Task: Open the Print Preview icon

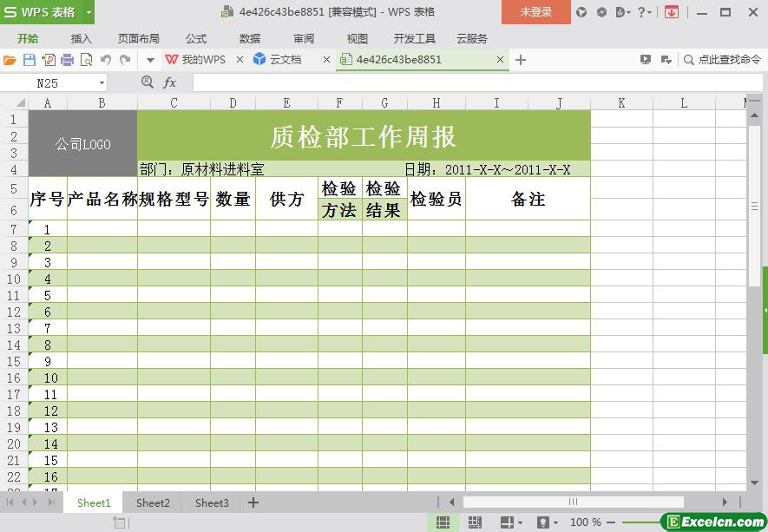Action: coord(86,60)
